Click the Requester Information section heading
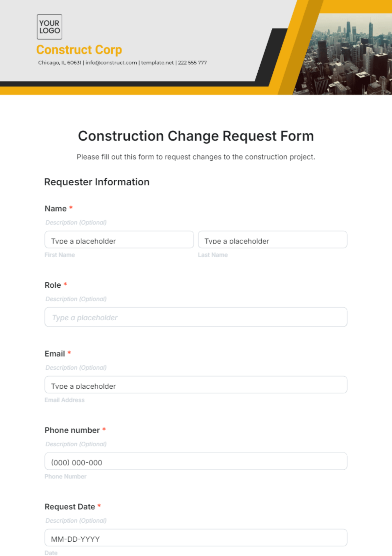Image resolution: width=392 pixels, height=556 pixels. coord(97,182)
